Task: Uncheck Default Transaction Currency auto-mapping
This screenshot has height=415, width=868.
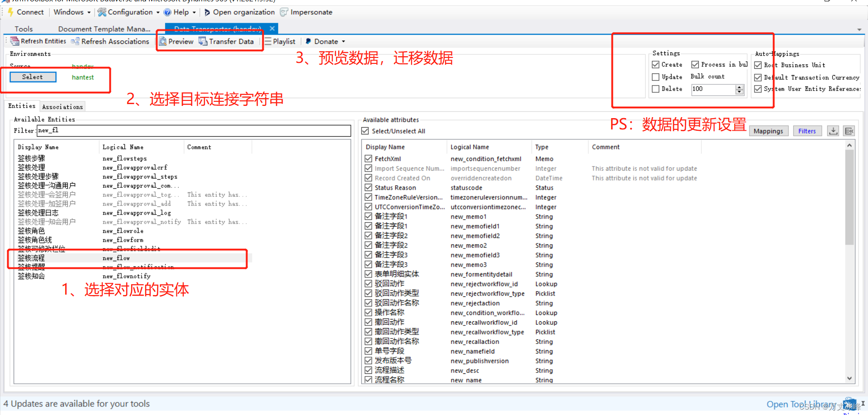Action: click(x=758, y=77)
